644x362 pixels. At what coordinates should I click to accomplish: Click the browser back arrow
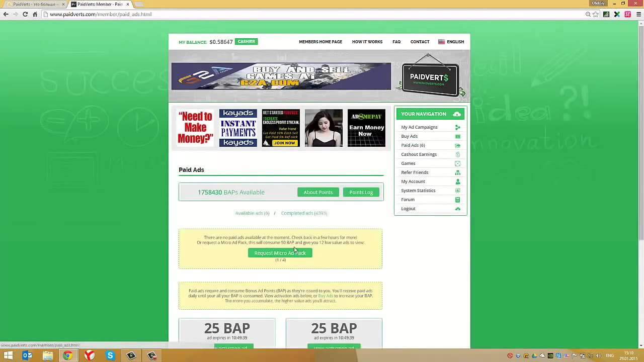[x=6, y=14]
